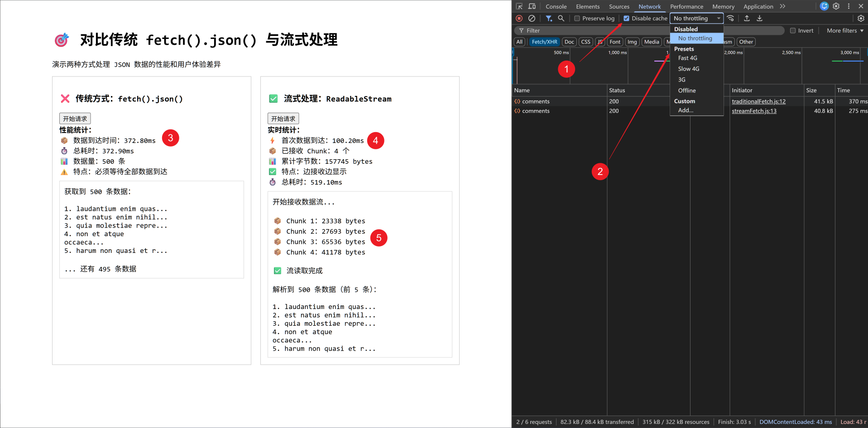Sort requests by Size column
The image size is (868, 428).
point(819,90)
